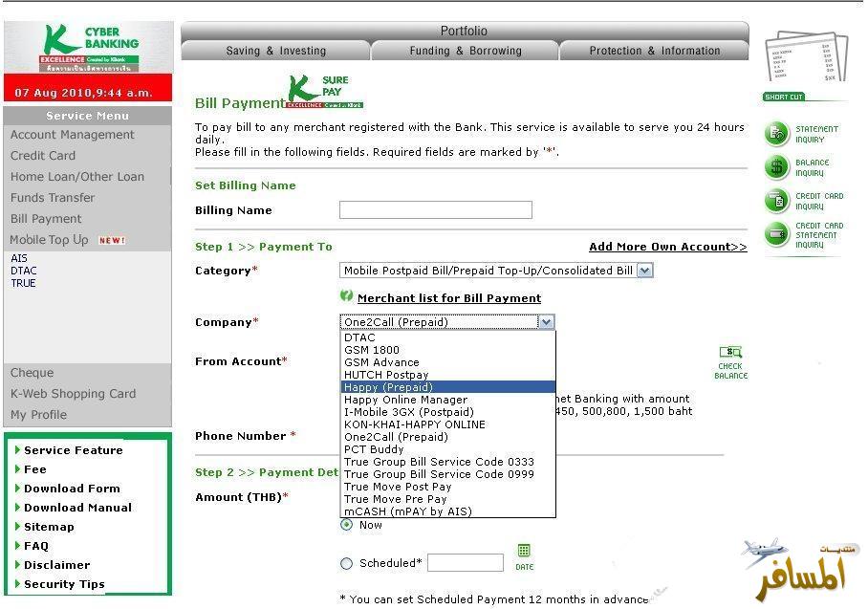Choose True Group Bill Service Code 0333

(447, 462)
